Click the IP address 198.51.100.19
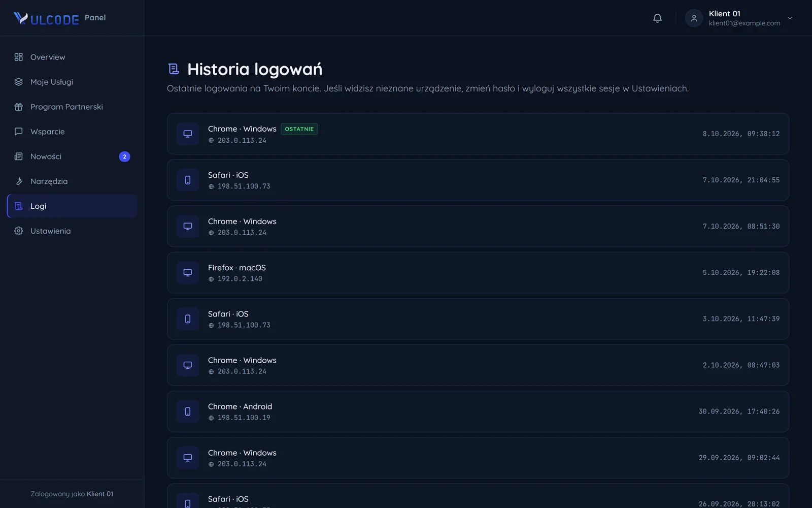This screenshot has width=812, height=508. coord(244,418)
